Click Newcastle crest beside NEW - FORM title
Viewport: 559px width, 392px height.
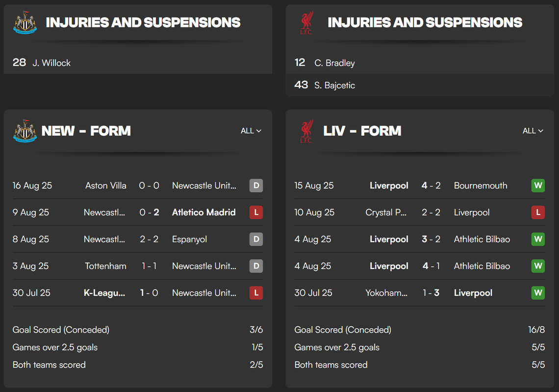tap(25, 131)
